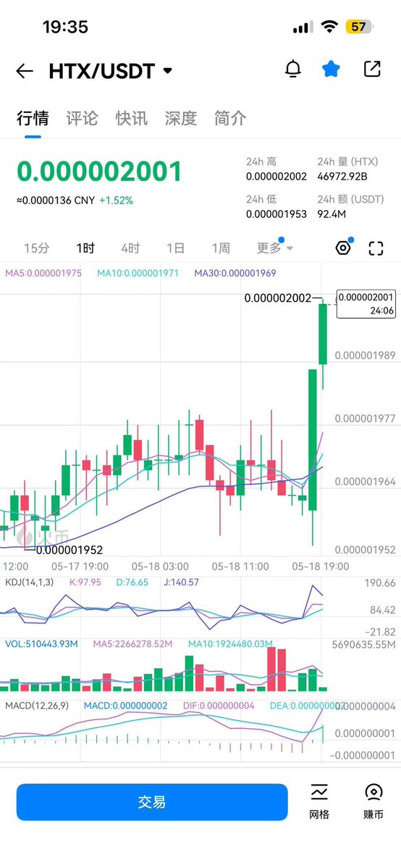The width and height of the screenshot is (401, 868).
Task: Tap the MA10:1924480.03M volume label
Action: (x=231, y=644)
